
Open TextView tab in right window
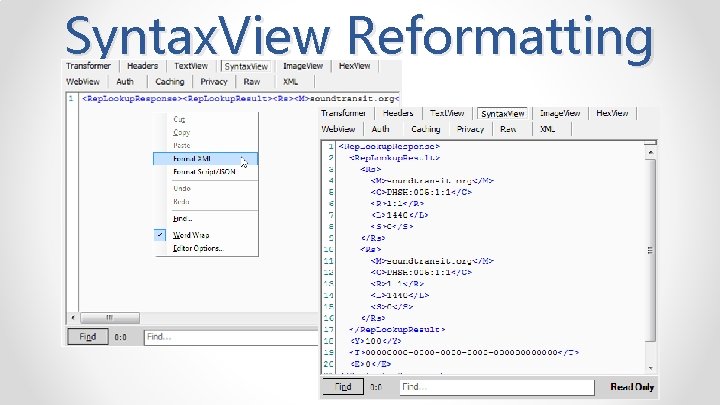[447, 113]
